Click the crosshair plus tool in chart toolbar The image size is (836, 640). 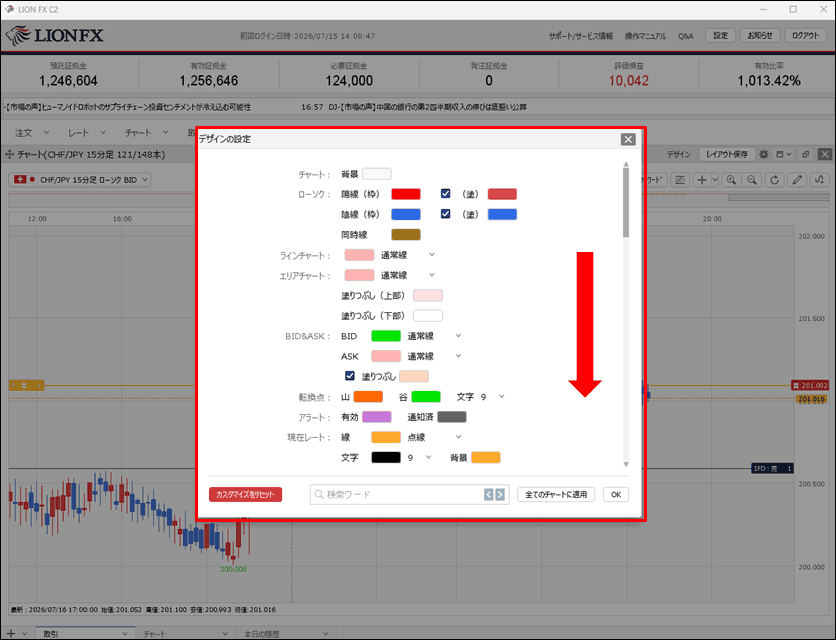(x=702, y=180)
